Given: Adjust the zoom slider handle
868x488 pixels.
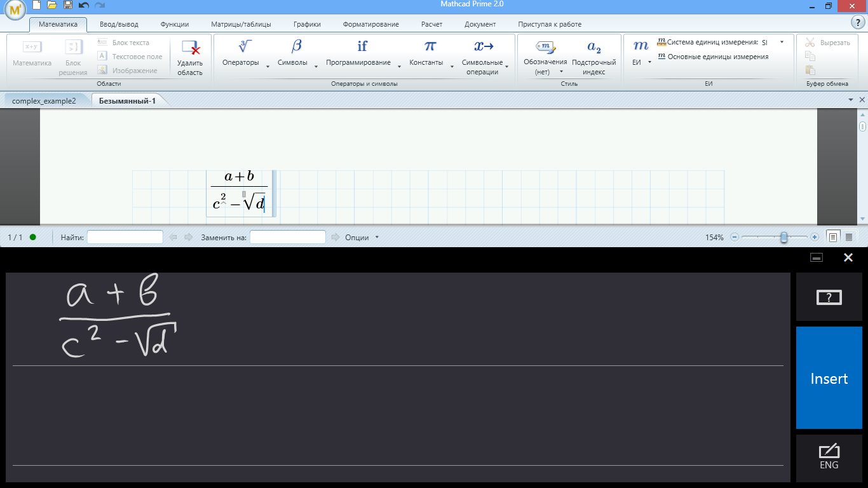Looking at the screenshot, I should [784, 237].
